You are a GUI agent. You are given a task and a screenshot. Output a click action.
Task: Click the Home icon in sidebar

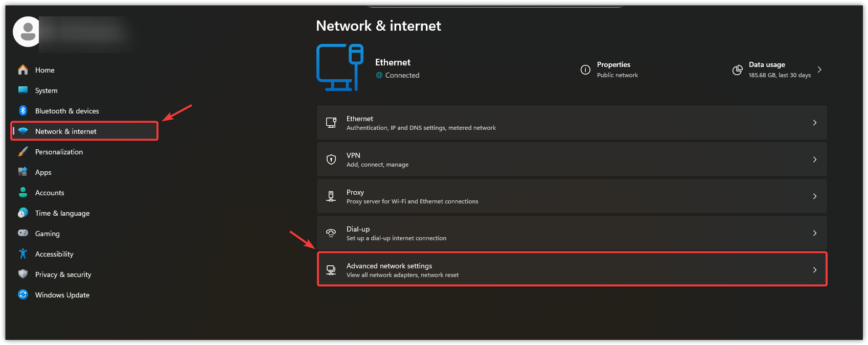[x=23, y=70]
